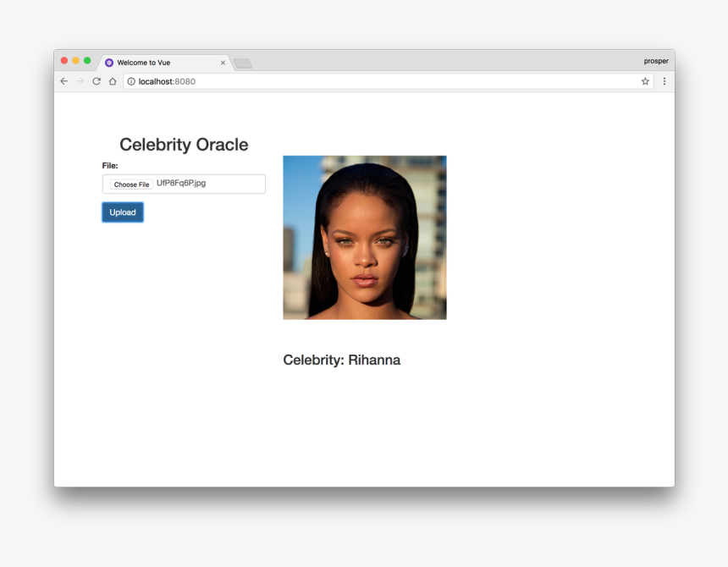Open the browser three-dot options menu
Screen dimensions: 728x567
pyautogui.click(x=664, y=81)
